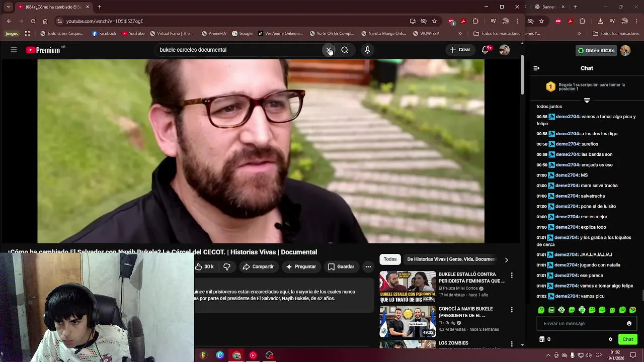Select the De Historias Vivas filter chip
Image resolution: width=644 pixels, height=362 pixels.
tap(451, 259)
